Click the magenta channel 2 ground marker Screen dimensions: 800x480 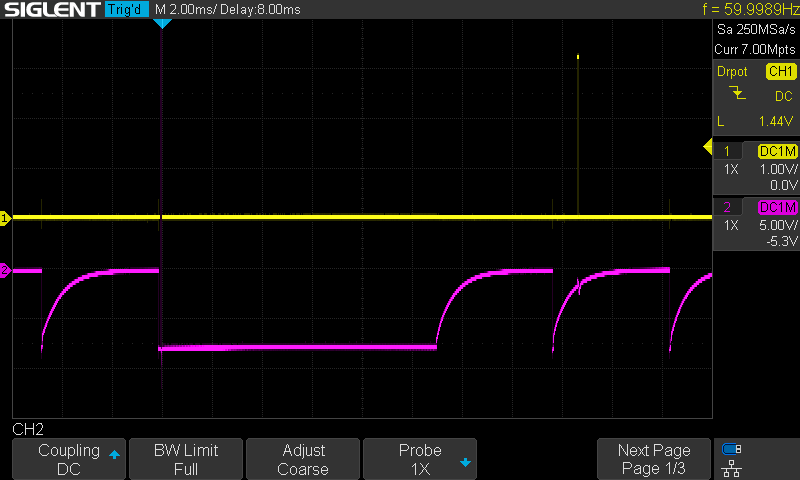click(5, 270)
